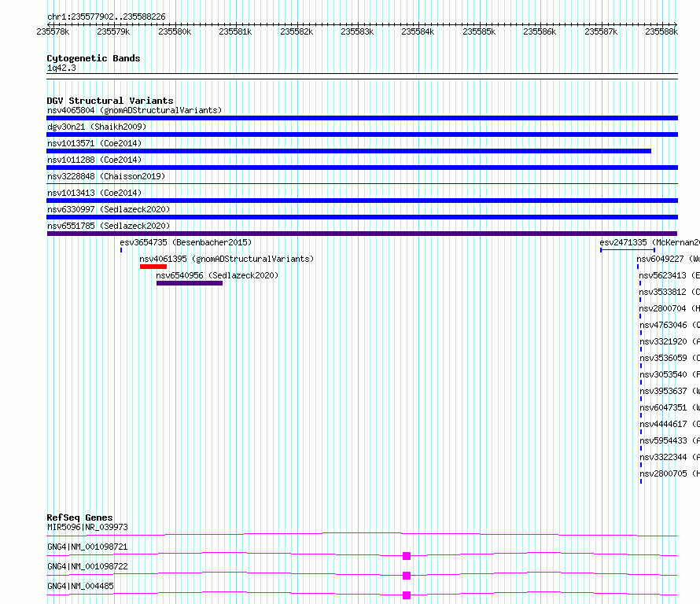Select the nsv2800705 variant label
Screen dimensions: 700x604
pyautogui.click(x=669, y=473)
